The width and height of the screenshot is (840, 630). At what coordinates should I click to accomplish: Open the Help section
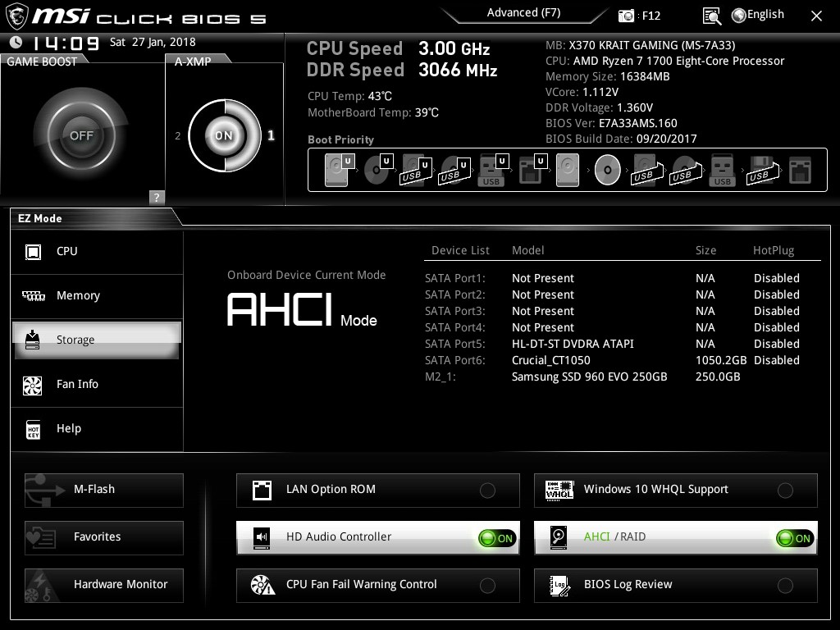click(x=97, y=429)
